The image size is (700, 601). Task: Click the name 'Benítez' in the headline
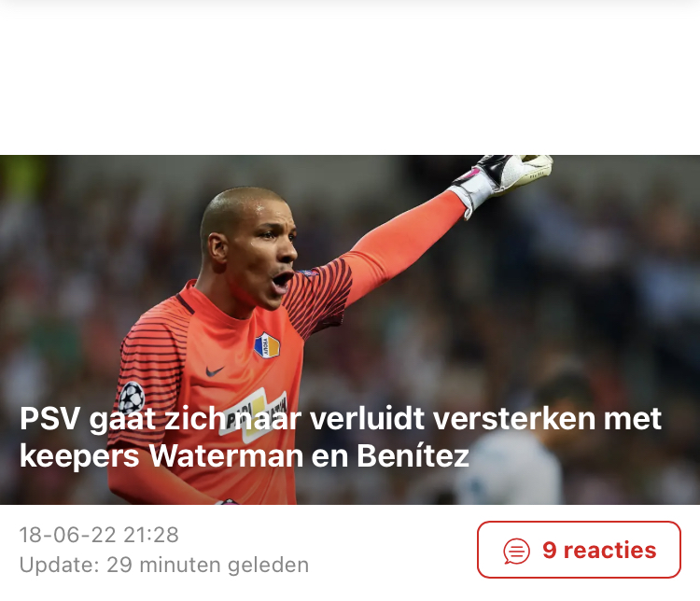413,456
